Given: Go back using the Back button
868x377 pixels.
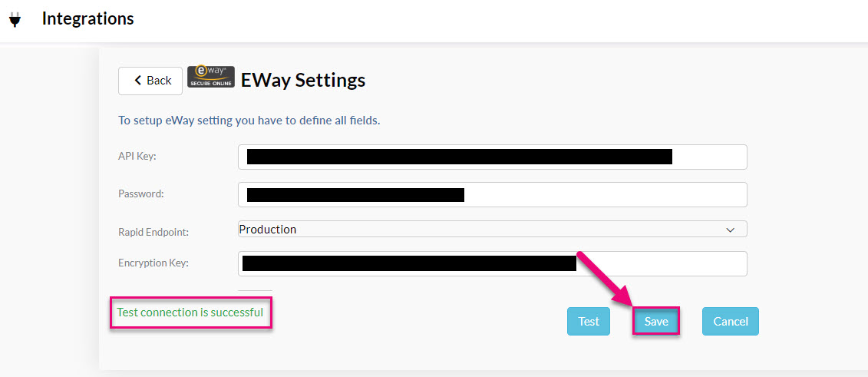Looking at the screenshot, I should click(x=150, y=81).
